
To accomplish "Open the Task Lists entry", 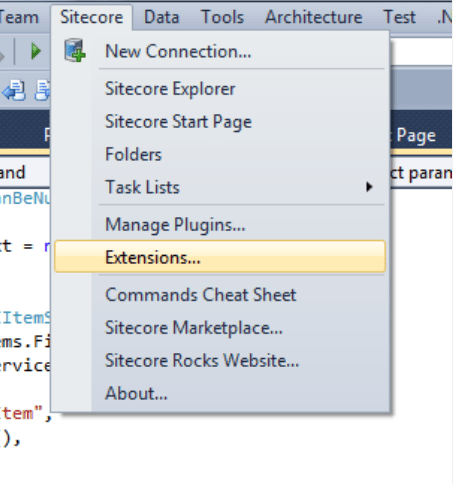I will click(220, 187).
